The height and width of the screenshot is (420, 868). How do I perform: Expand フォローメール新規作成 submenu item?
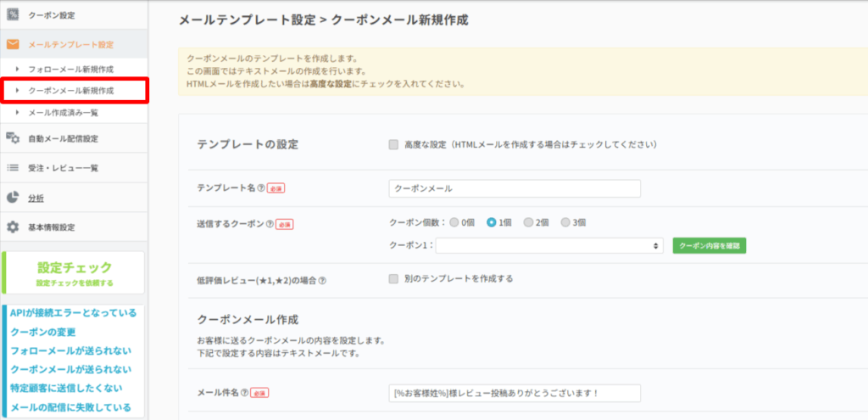[x=70, y=68]
